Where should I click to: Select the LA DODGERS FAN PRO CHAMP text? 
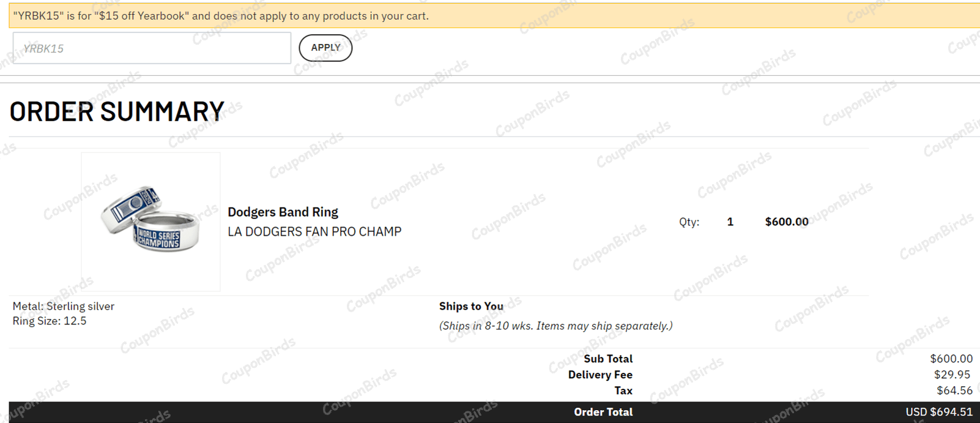(314, 231)
